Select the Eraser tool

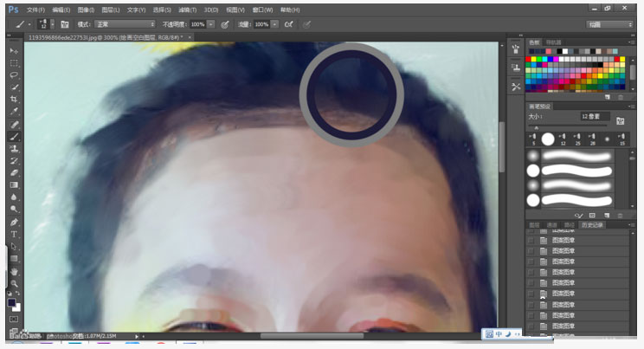click(x=14, y=172)
